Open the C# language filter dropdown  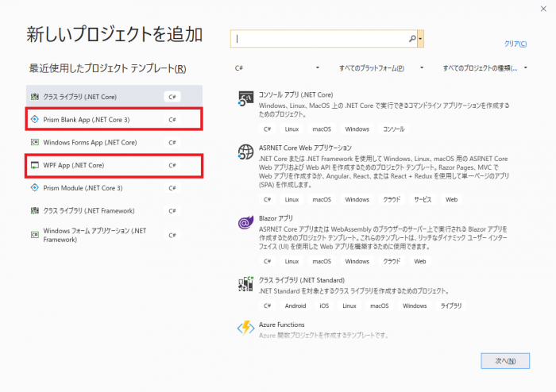(278, 68)
